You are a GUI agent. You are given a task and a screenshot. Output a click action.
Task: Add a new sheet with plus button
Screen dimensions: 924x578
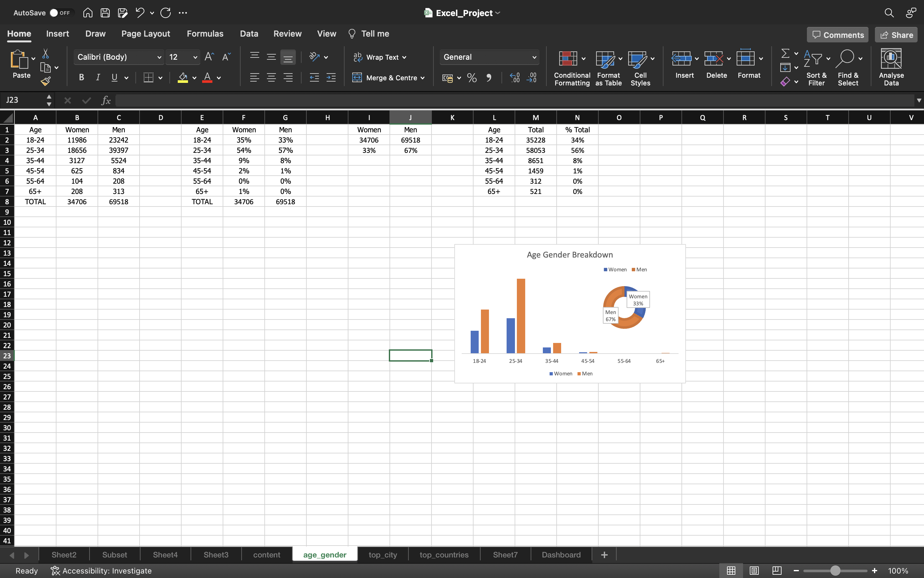(604, 555)
